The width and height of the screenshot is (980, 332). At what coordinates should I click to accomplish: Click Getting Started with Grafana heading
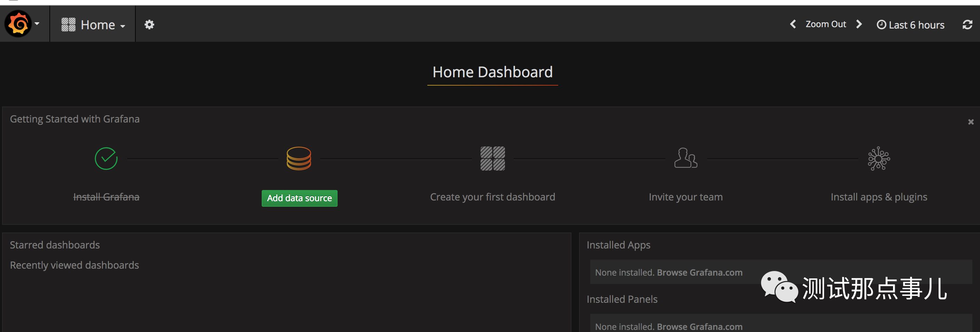(x=74, y=119)
